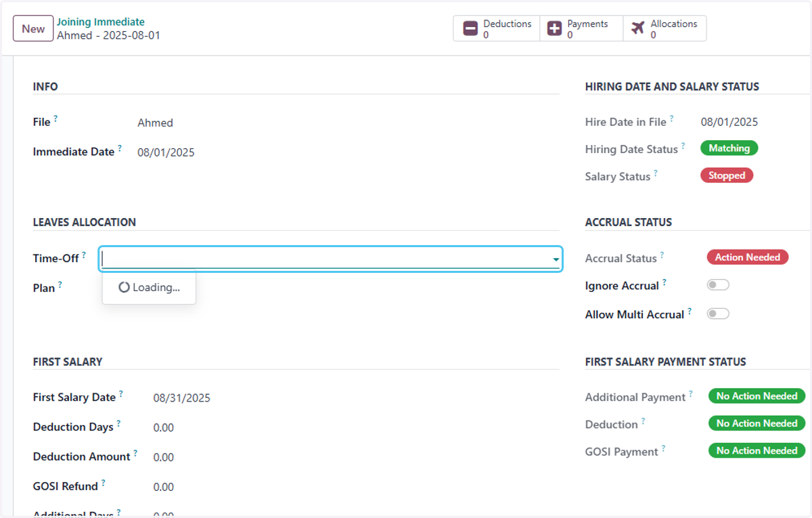Click the Deduction Amount value 0.00
Image resolution: width=812 pixels, height=518 pixels.
pyautogui.click(x=163, y=458)
